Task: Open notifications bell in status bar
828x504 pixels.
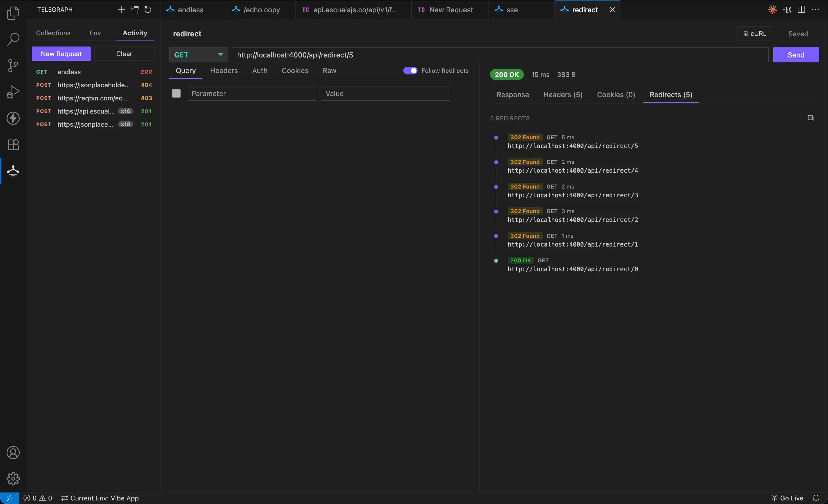Action: (x=816, y=498)
